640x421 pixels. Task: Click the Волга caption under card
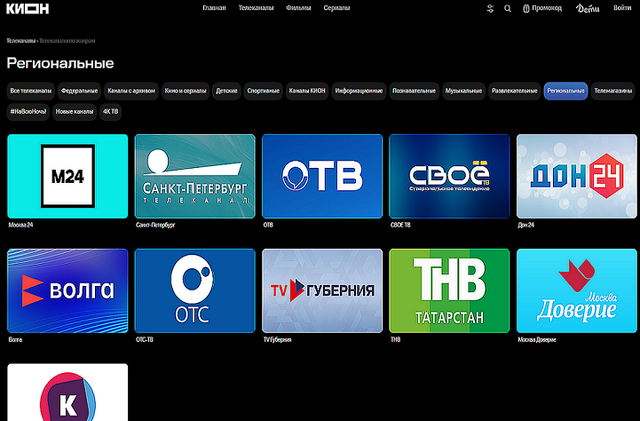click(15, 340)
